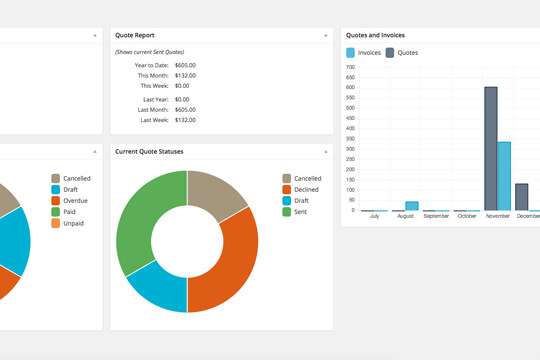Click the Draft legend entry for quotes
This screenshot has width=540, height=360.
295,200
